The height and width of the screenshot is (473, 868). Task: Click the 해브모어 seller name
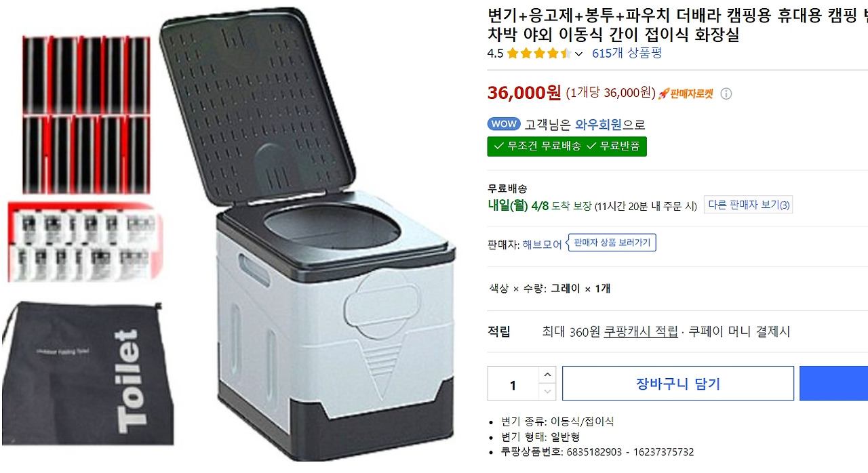click(x=544, y=243)
